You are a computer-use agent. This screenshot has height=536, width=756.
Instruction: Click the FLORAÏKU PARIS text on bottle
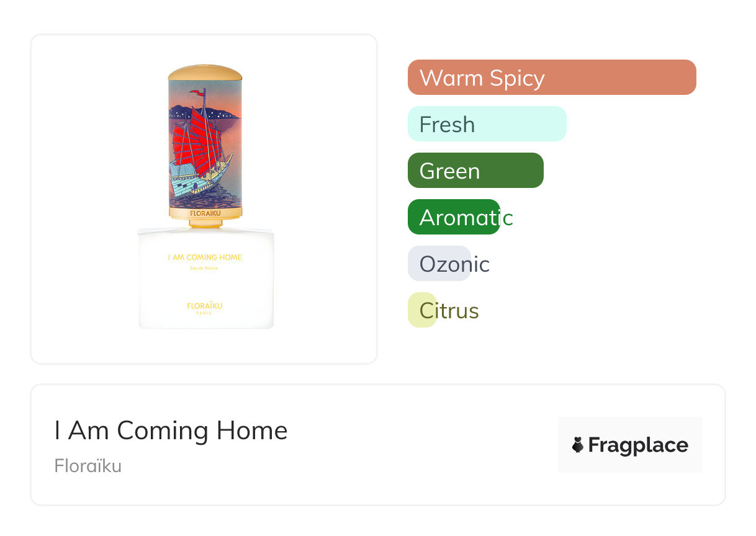point(205,308)
